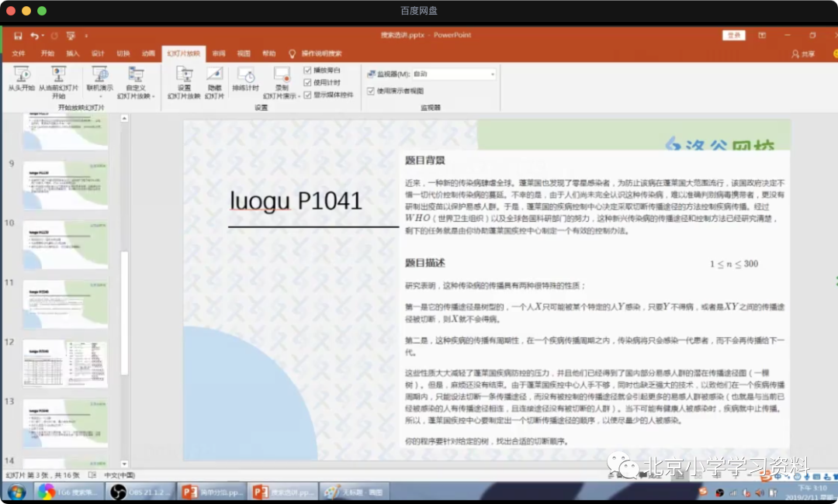Open the 监视器 monitor combo box

coord(454,74)
